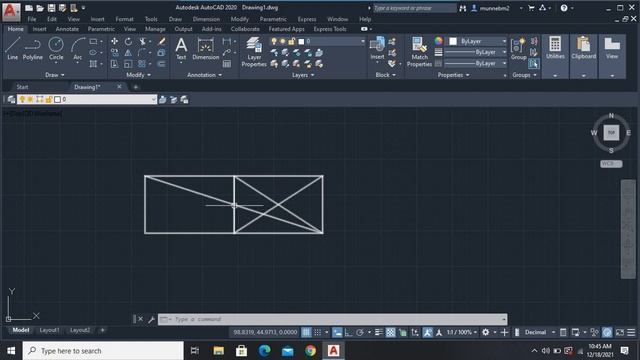The width and height of the screenshot is (640, 360).
Task: Click the Move tool in Modify panel
Action: 114,41
